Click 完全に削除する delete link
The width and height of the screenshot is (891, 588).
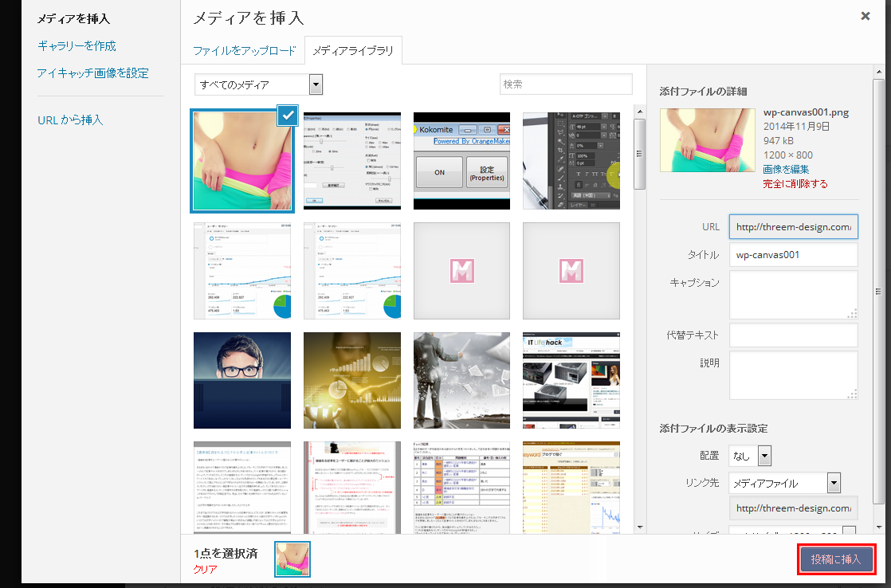click(795, 183)
